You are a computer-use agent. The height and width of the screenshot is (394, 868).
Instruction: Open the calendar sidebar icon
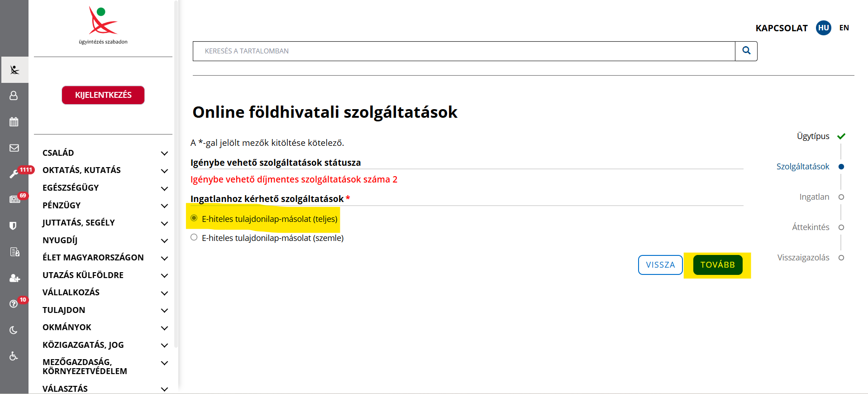(14, 122)
